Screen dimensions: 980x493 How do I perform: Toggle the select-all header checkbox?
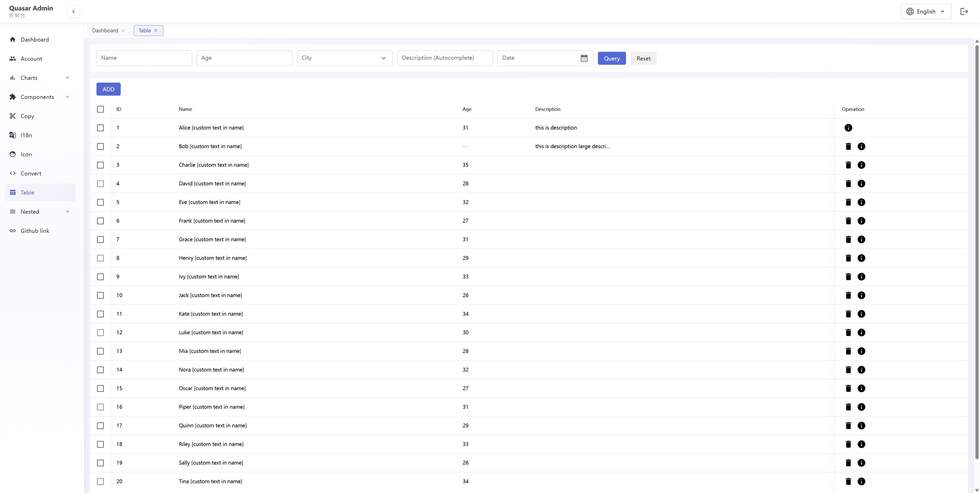point(100,109)
